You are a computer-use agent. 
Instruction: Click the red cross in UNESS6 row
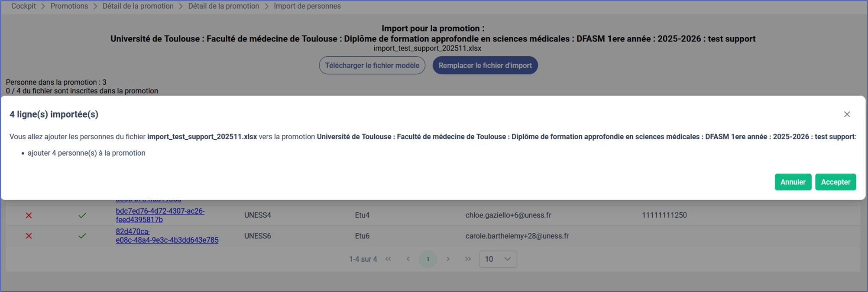point(29,236)
